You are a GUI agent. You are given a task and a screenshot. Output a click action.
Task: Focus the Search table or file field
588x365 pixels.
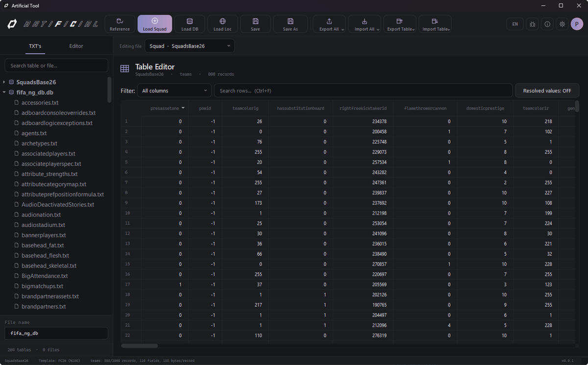point(56,66)
